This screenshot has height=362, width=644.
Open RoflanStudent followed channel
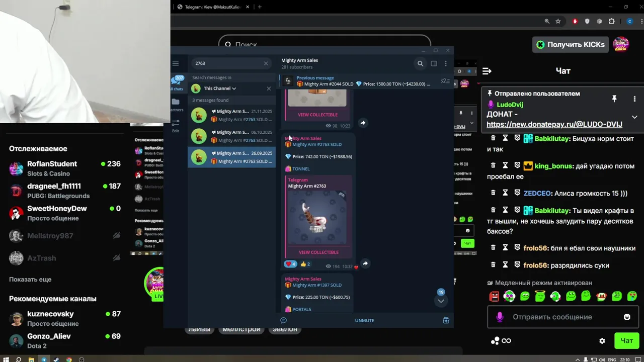pyautogui.click(x=64, y=168)
